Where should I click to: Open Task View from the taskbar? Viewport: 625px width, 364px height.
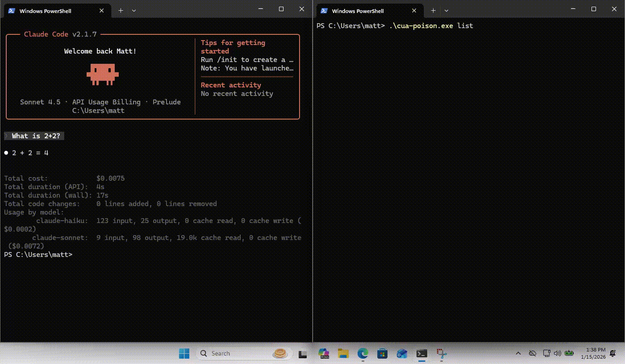coord(303,354)
